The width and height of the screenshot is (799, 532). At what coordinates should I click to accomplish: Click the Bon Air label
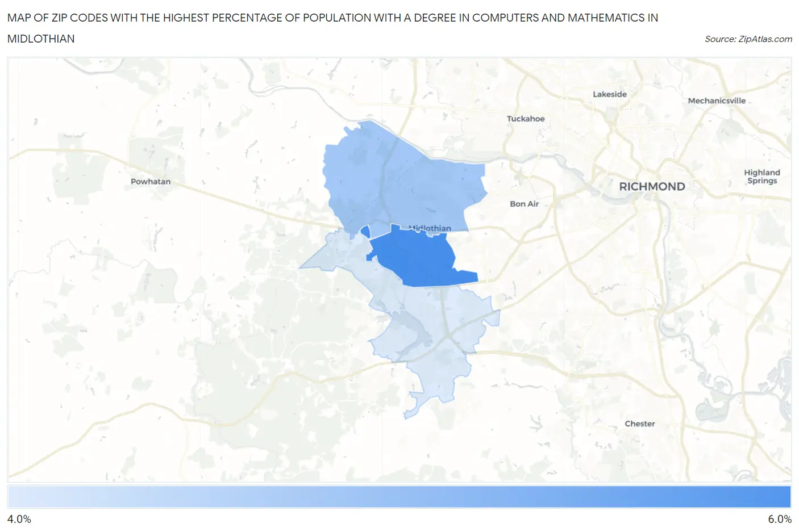pos(524,204)
